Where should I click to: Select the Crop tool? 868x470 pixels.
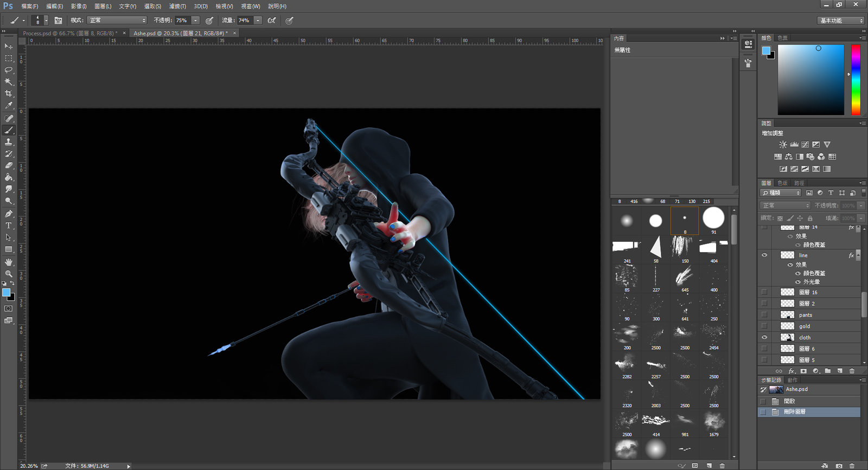coord(9,94)
